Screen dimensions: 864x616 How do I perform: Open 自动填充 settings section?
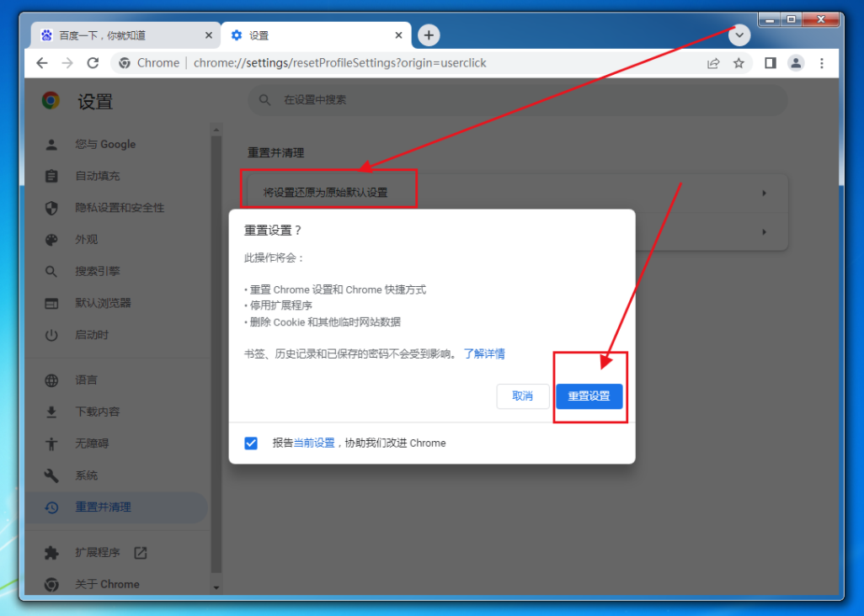coord(117,176)
